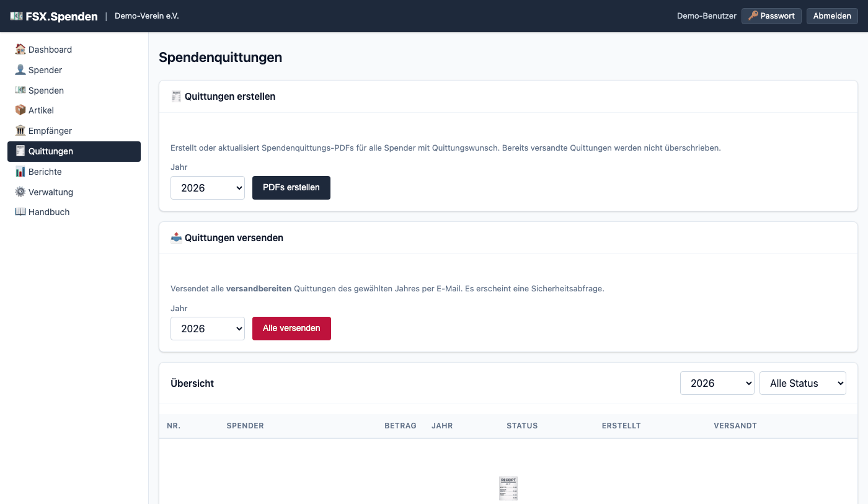Click the banknote icon beside Spenden
The width and height of the screenshot is (868, 504).
pyautogui.click(x=20, y=91)
